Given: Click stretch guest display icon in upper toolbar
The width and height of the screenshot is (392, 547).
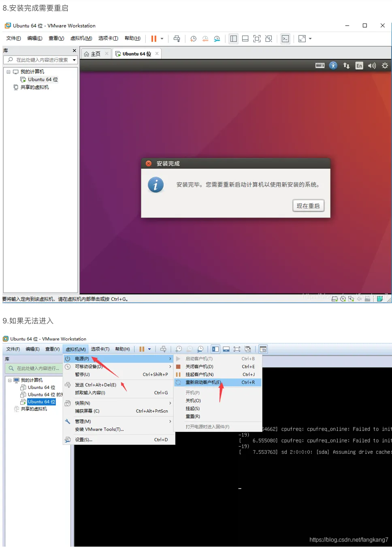Looking at the screenshot, I should [x=302, y=38].
